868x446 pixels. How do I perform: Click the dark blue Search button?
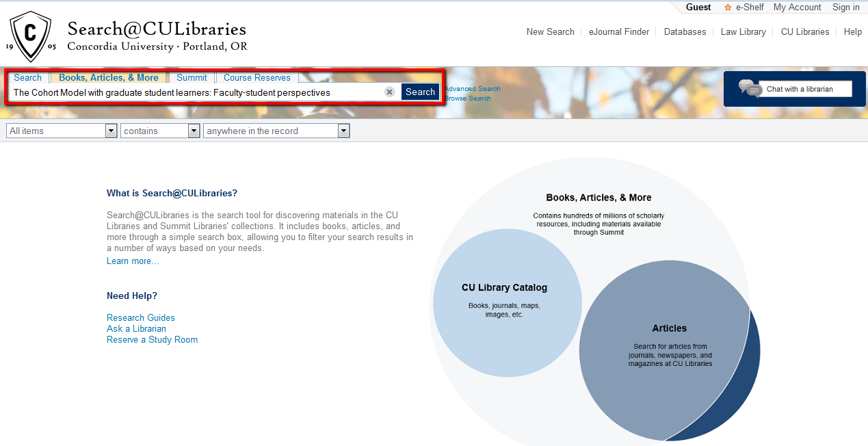420,92
